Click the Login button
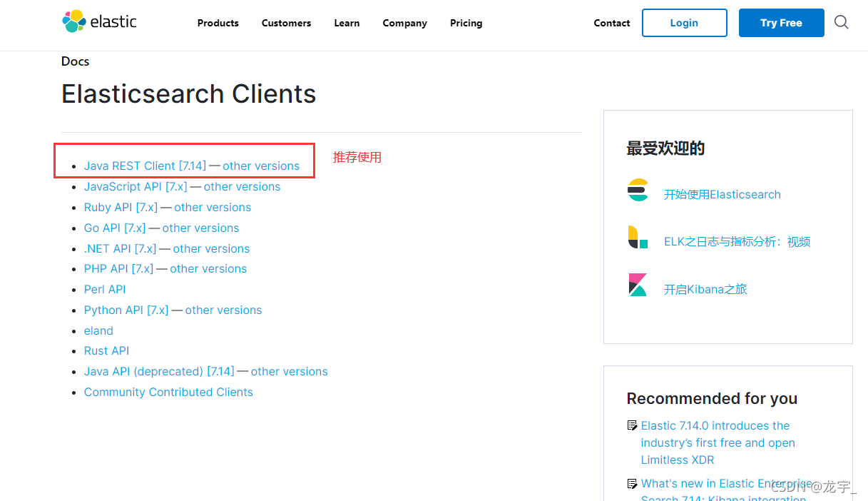The width and height of the screenshot is (868, 501). 685,23
